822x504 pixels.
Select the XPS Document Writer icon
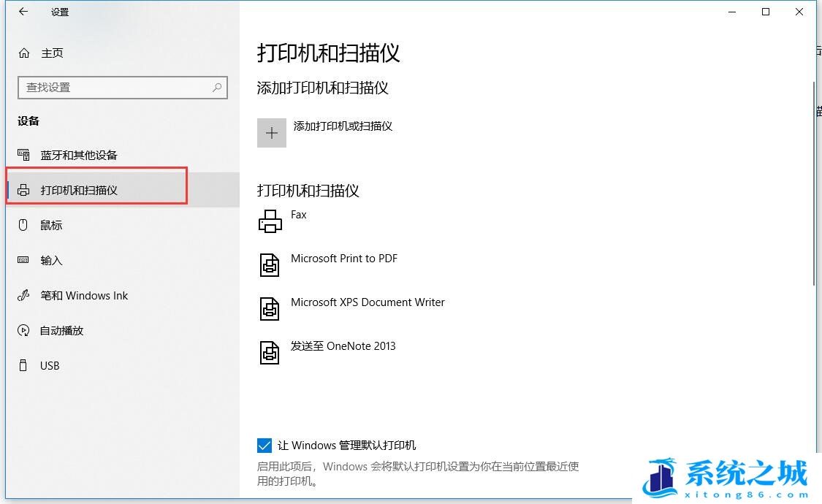[270, 308]
